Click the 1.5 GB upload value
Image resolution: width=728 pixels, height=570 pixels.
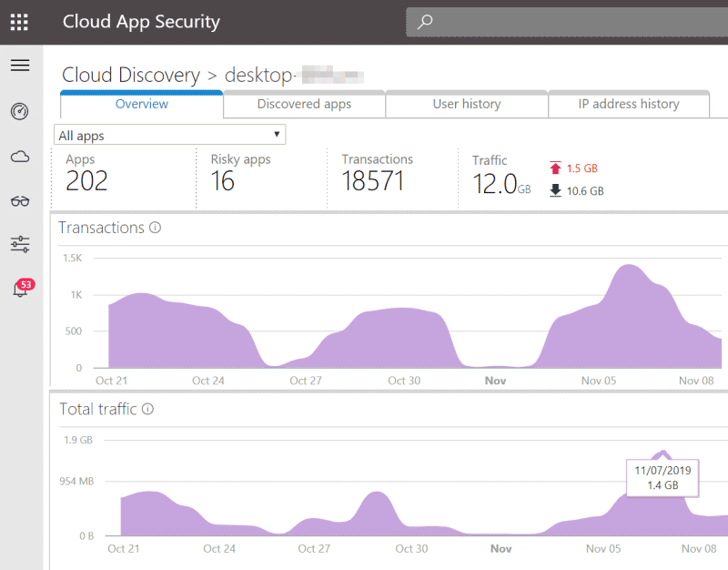[582, 168]
